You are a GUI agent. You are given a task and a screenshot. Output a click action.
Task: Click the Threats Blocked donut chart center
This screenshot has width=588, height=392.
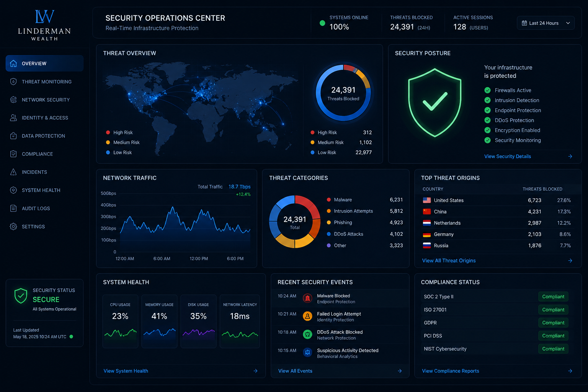pos(343,93)
